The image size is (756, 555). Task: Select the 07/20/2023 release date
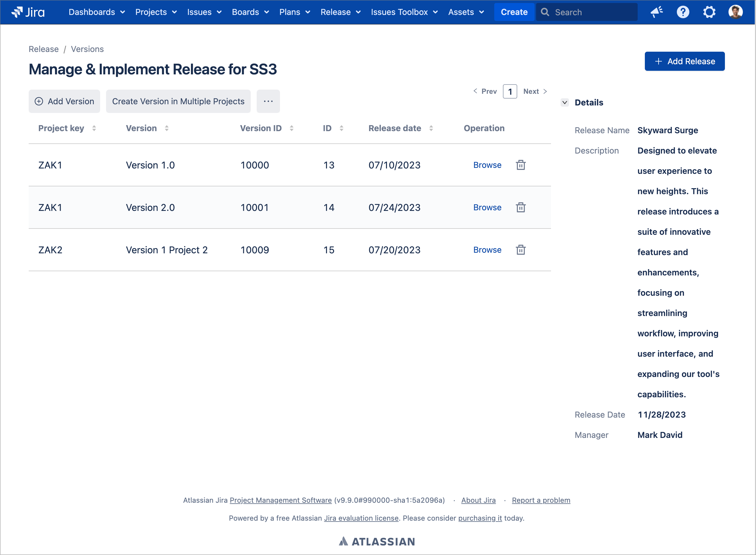(394, 250)
